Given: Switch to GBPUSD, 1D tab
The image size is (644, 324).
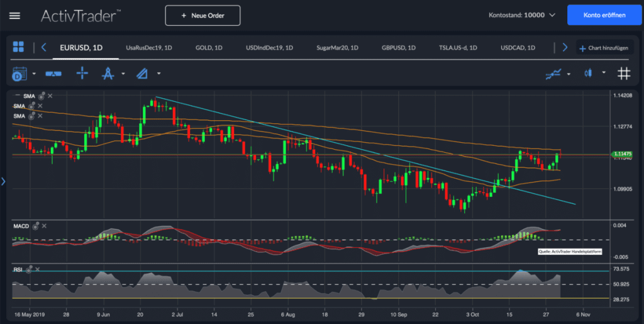Looking at the screenshot, I should (x=398, y=48).
